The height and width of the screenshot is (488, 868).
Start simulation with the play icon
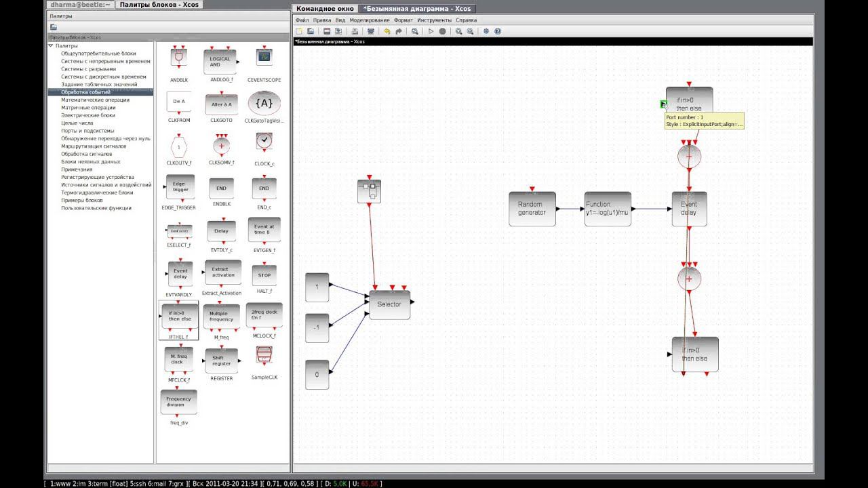431,31
